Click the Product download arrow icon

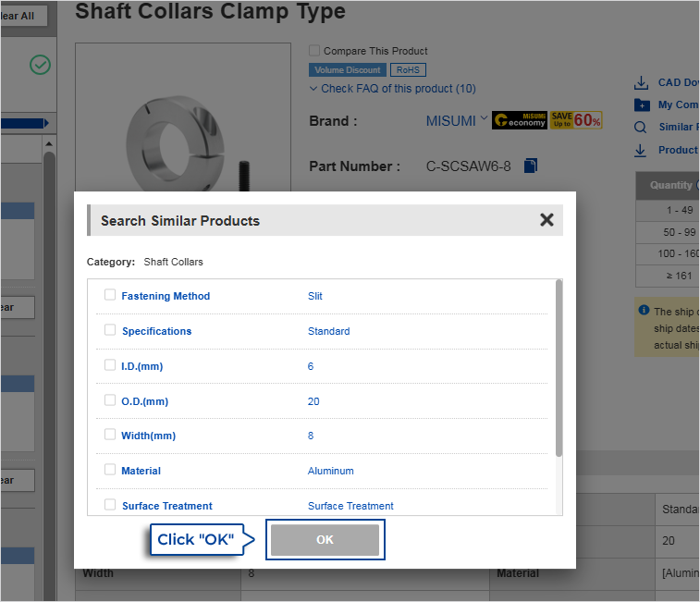coord(641,150)
